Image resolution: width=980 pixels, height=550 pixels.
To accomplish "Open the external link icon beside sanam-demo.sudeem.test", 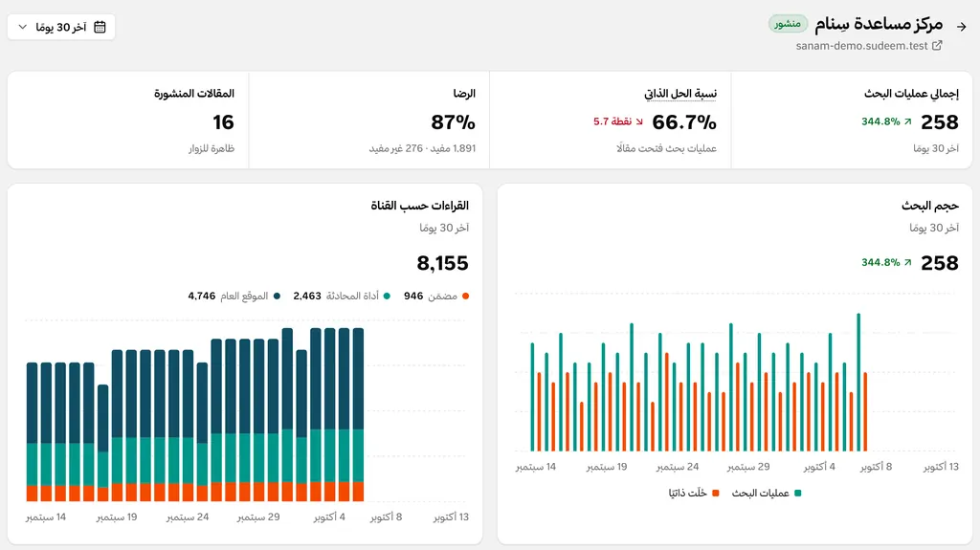I will [937, 46].
